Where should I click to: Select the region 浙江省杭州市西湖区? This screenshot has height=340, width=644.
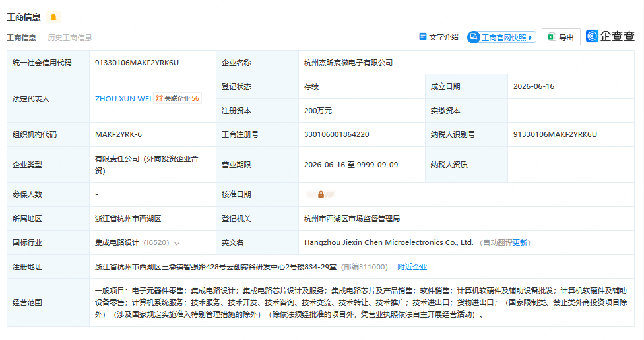tap(128, 219)
